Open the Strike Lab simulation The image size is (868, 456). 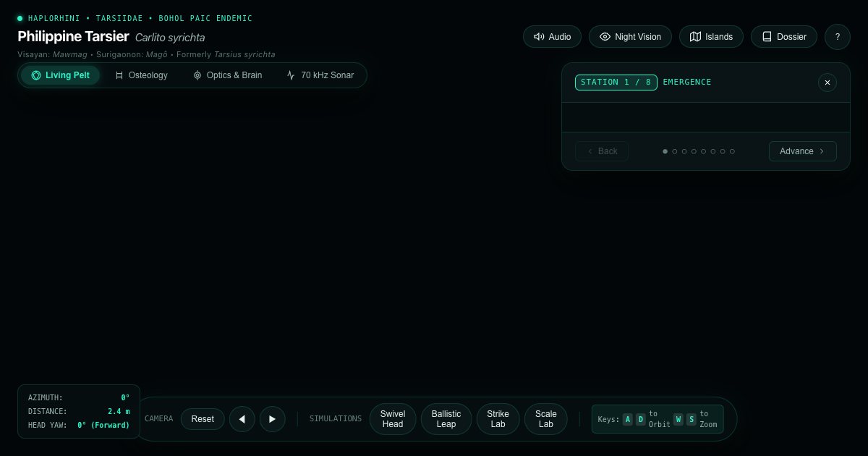coord(498,419)
